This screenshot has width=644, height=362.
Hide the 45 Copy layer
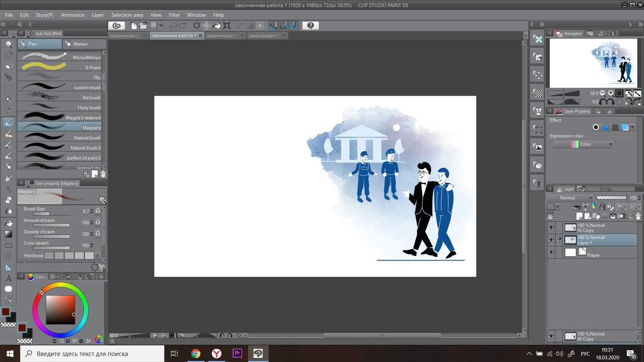[x=551, y=227]
